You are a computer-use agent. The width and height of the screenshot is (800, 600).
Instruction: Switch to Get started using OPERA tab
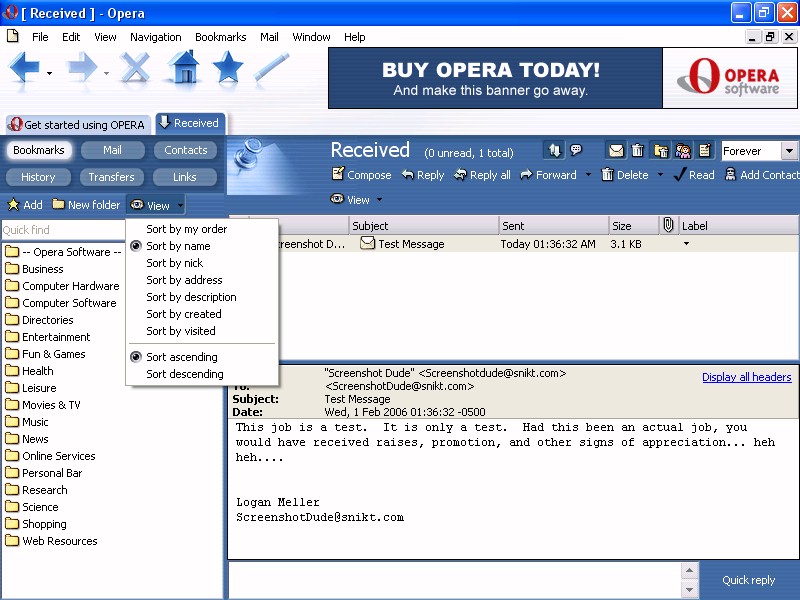[x=77, y=125]
